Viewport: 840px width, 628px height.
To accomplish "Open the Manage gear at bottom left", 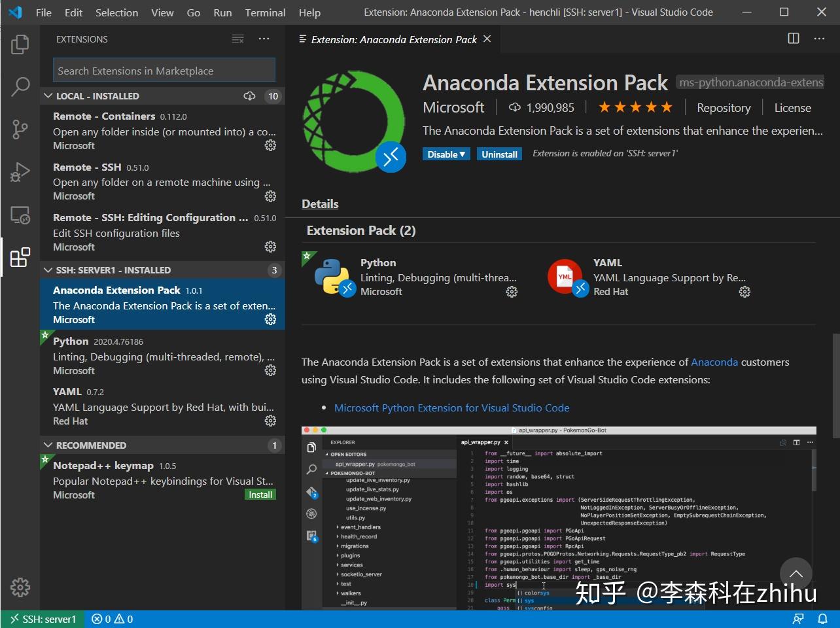I will 20,587.
